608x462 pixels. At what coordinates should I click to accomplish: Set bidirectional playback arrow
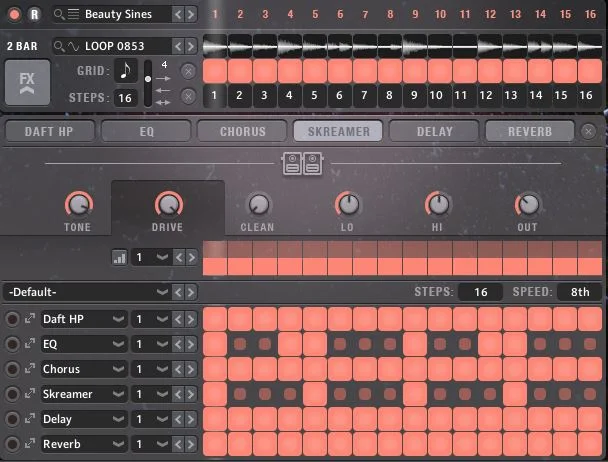tap(163, 102)
